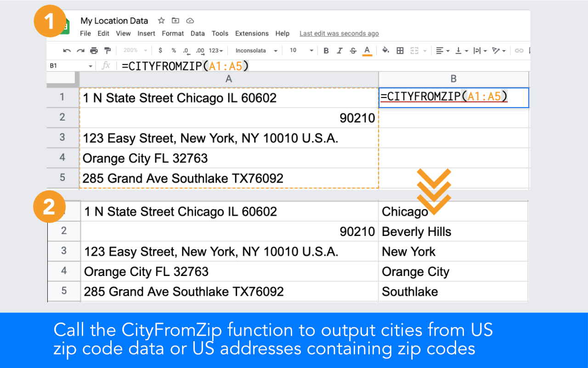Open the File menu

(x=85, y=34)
